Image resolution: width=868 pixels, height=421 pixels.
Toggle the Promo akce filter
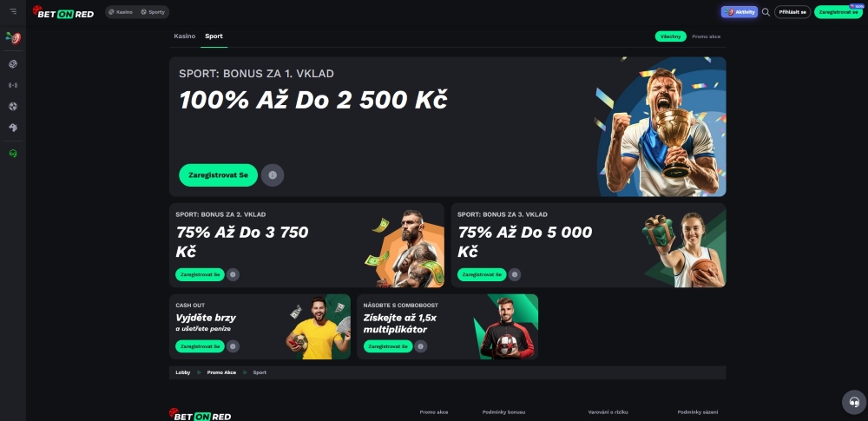click(707, 36)
